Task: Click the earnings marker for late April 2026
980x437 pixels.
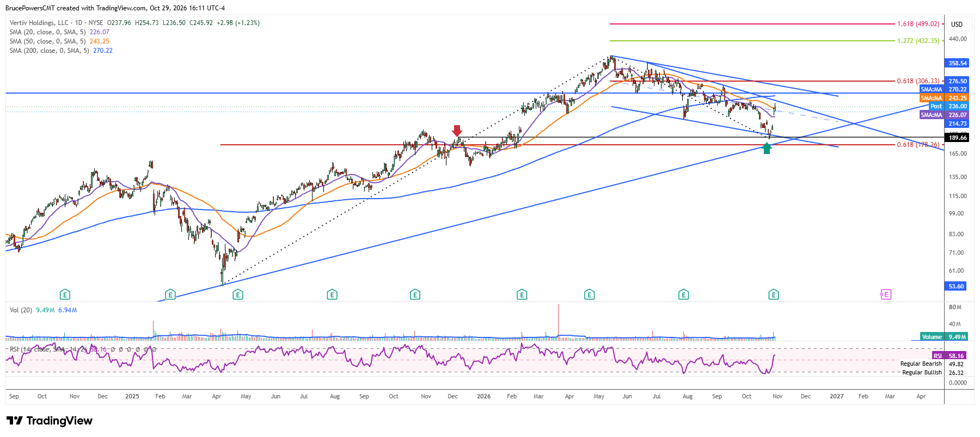Action: [589, 295]
